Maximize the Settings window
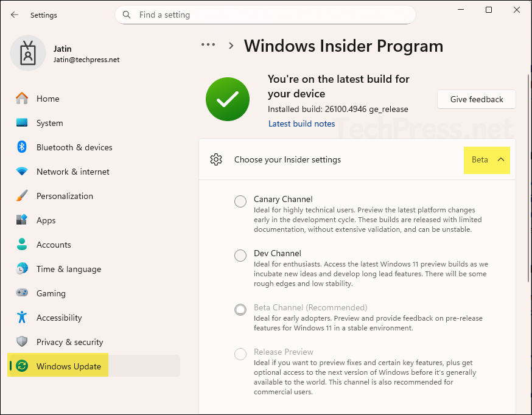 pyautogui.click(x=489, y=10)
